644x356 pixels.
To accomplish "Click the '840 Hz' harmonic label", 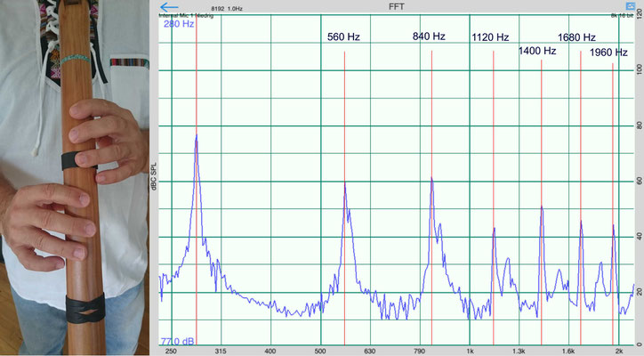I will [x=429, y=36].
